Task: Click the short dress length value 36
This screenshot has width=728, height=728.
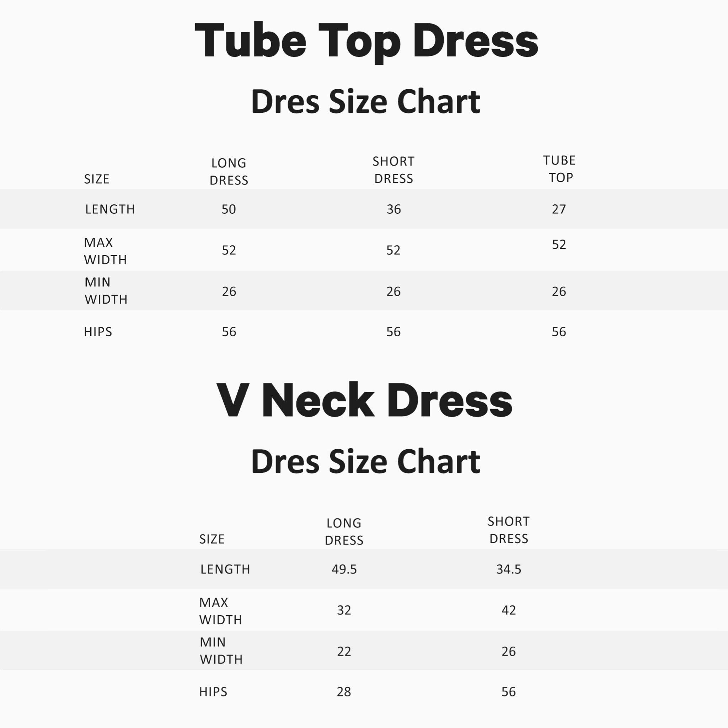Action: tap(394, 209)
